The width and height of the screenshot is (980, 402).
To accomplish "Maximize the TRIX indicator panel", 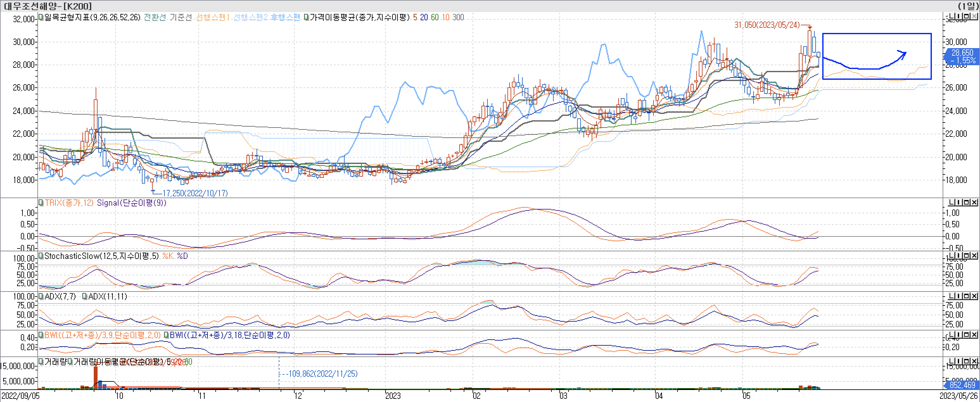I will tap(967, 202).
